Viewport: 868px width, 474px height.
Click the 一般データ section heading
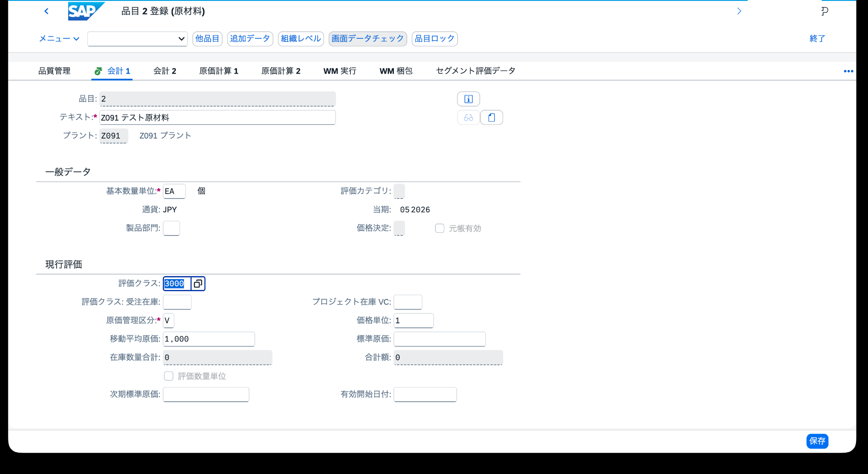point(68,172)
